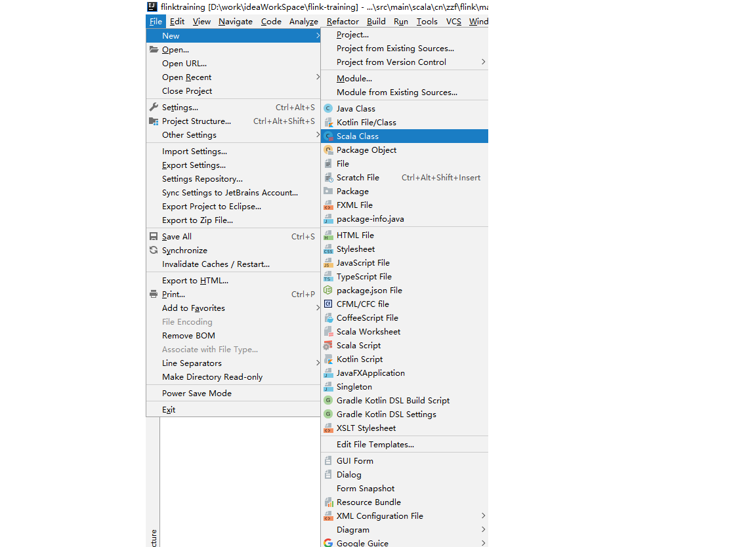The image size is (756, 547).
Task: Expand the Other Settings submenu arrow
Action: point(318,134)
